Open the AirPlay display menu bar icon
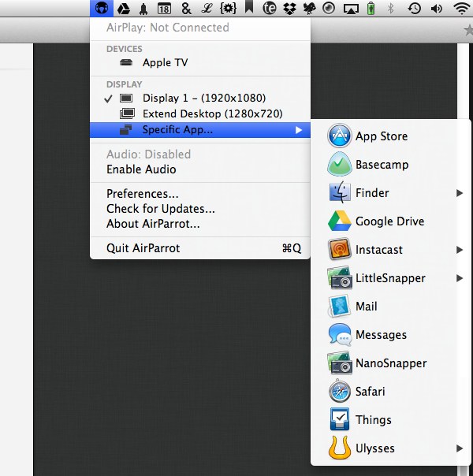This screenshot has height=476, width=473. (x=351, y=9)
